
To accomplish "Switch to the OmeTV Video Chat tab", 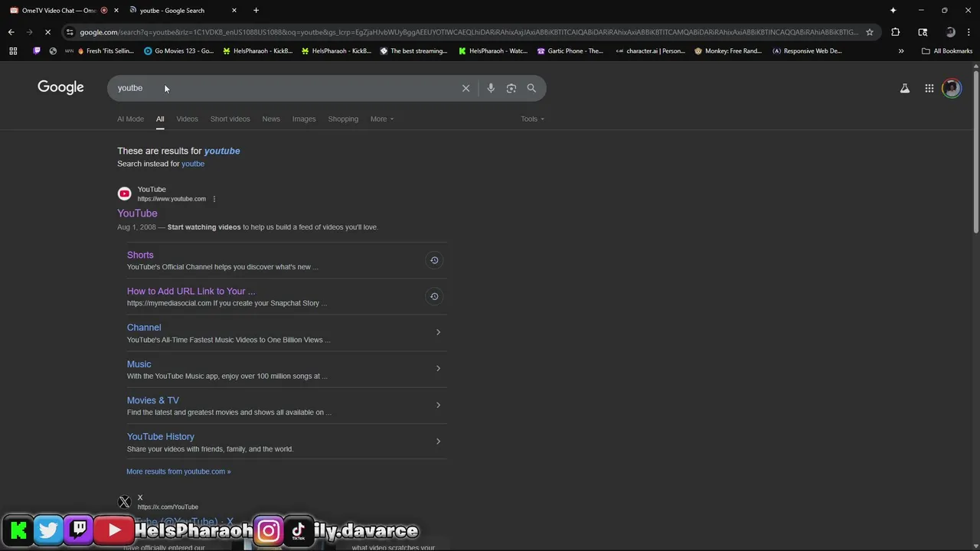I will pos(60,11).
